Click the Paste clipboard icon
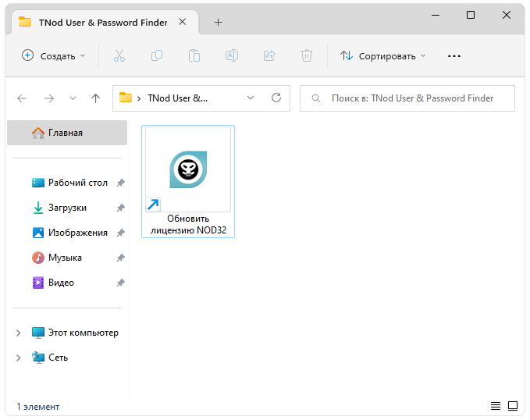This screenshot has width=530, height=420. (x=194, y=55)
